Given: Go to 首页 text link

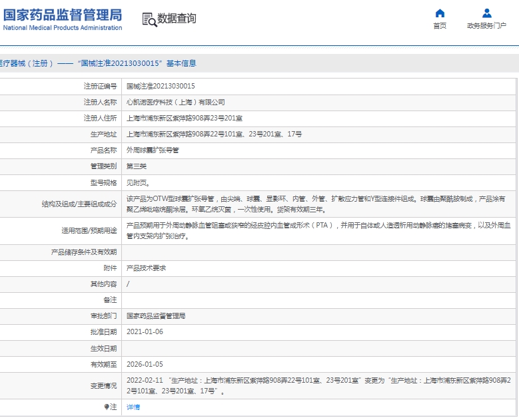Looking at the screenshot, I should click(x=440, y=26).
